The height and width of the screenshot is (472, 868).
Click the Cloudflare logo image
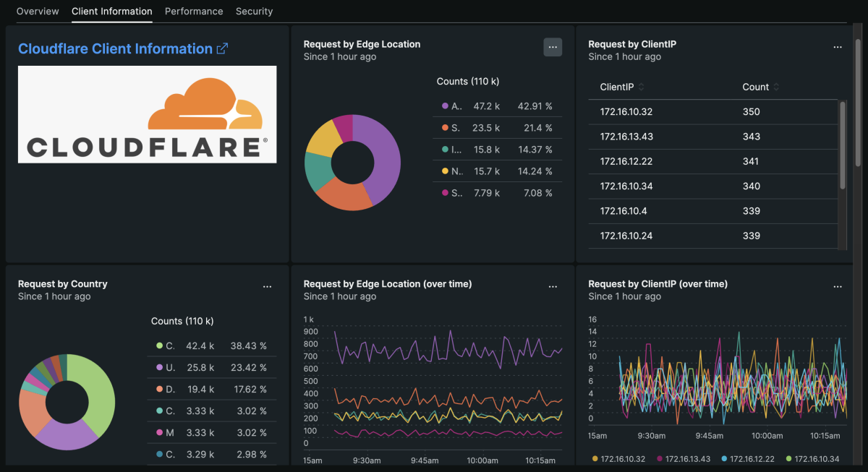(147, 114)
